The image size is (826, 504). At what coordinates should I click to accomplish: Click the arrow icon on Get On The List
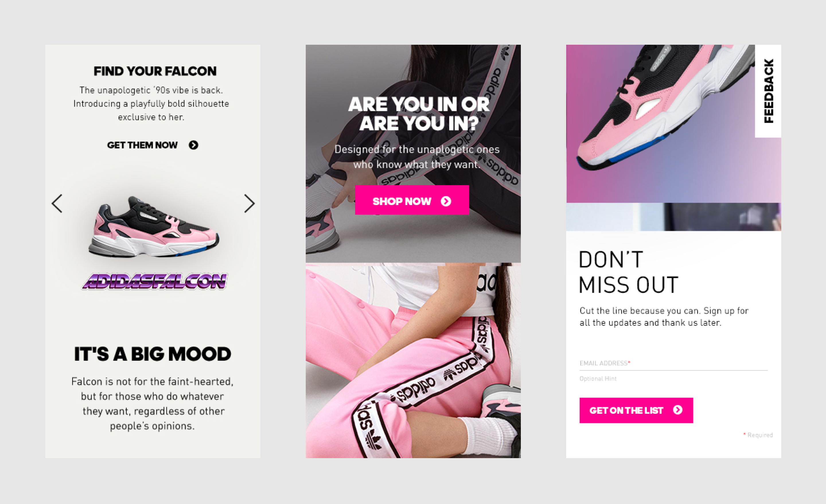[x=677, y=410]
